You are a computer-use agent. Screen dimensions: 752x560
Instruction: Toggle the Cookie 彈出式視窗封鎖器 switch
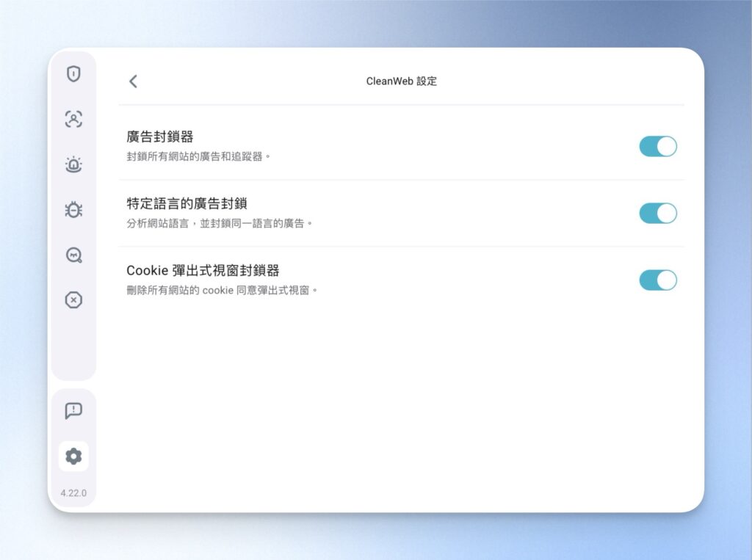pos(658,280)
